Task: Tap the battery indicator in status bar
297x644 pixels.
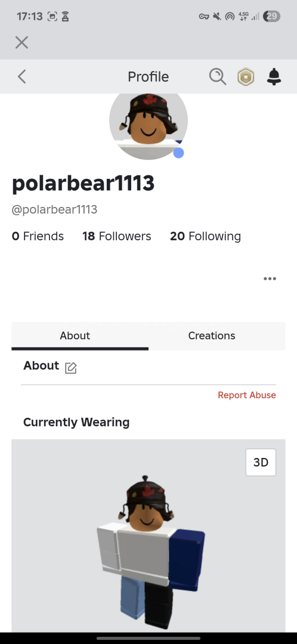Action: (x=272, y=17)
